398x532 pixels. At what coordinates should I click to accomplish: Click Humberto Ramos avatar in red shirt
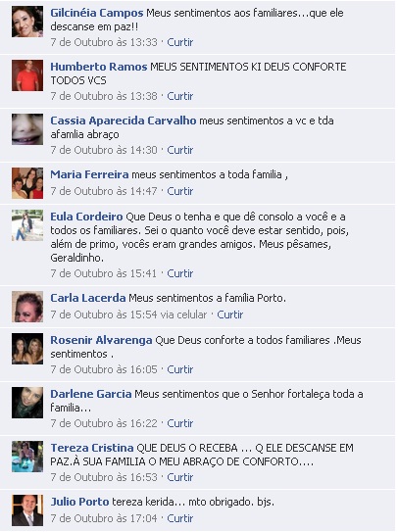pos(27,75)
